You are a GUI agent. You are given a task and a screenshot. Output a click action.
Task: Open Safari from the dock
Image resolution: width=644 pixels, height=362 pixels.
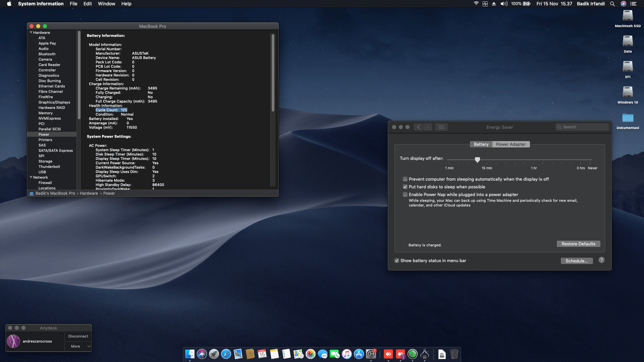click(x=226, y=354)
